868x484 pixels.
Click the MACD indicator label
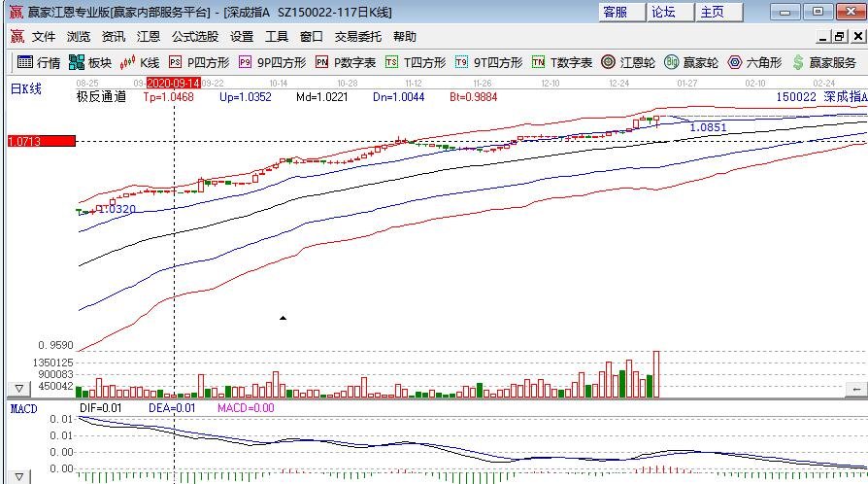click(x=24, y=409)
